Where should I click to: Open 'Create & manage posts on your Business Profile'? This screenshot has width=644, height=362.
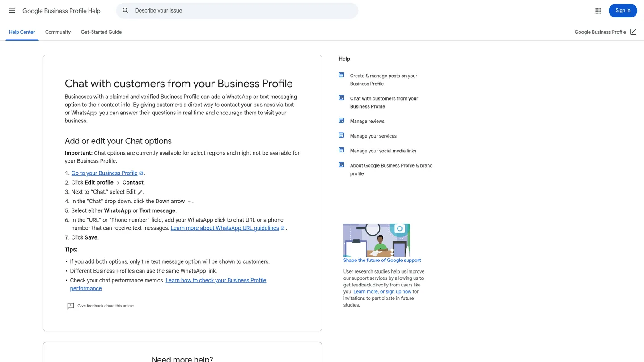click(x=384, y=80)
